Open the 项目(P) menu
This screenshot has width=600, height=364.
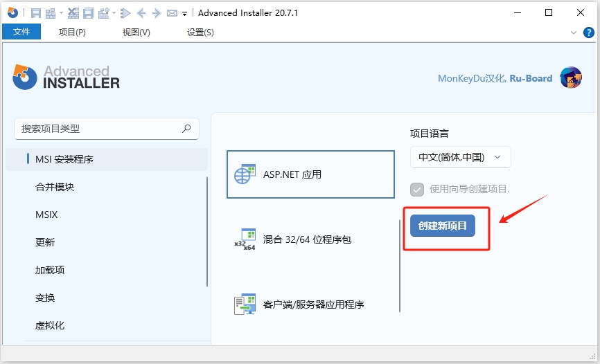pyautogui.click(x=72, y=32)
